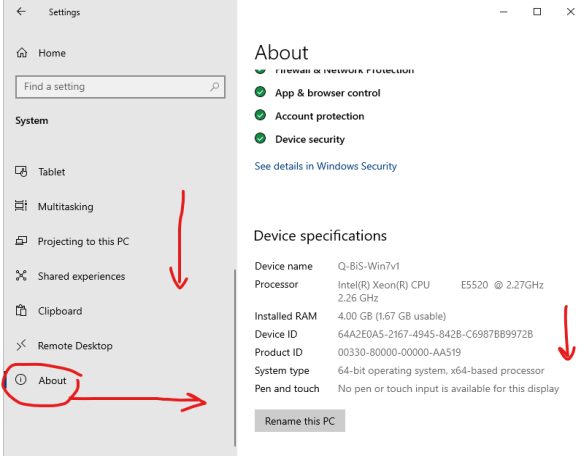583x456 pixels.
Task: Click the Remote Desktop icon
Action: [21, 345]
